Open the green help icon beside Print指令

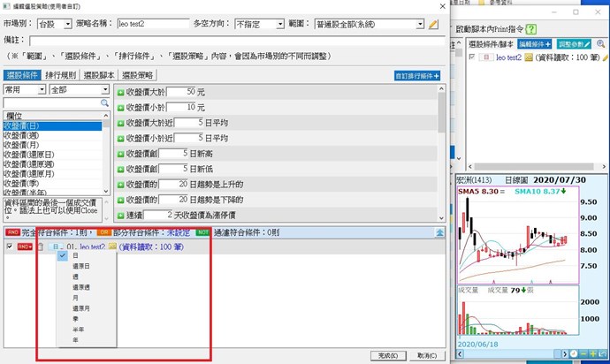530,29
